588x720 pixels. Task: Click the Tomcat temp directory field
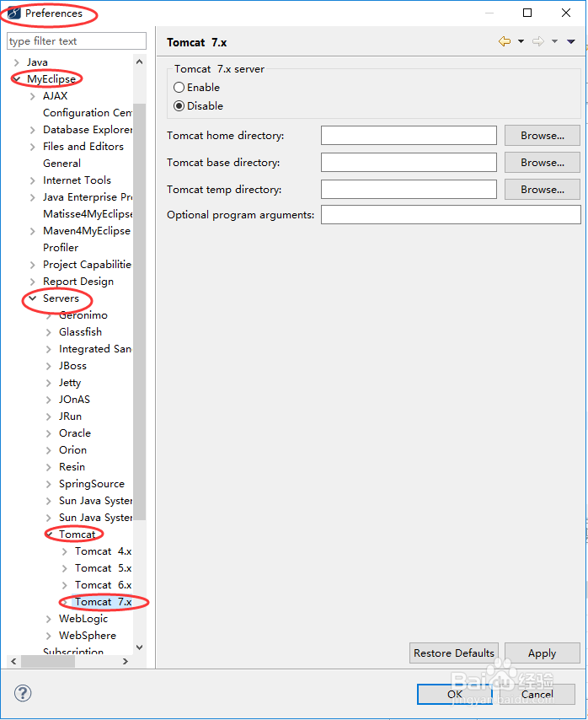[x=409, y=189]
